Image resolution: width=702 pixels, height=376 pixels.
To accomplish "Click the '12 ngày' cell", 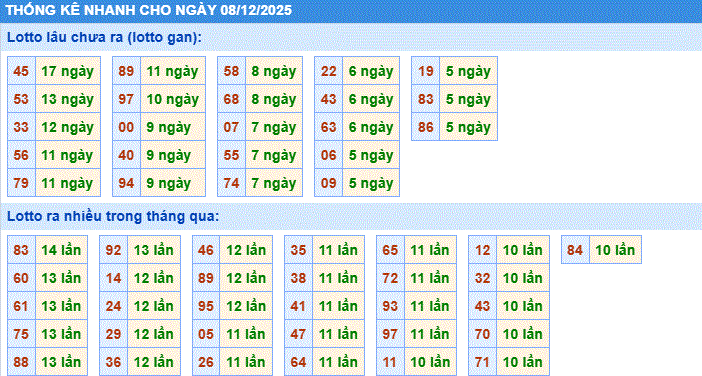I will 68,127.
